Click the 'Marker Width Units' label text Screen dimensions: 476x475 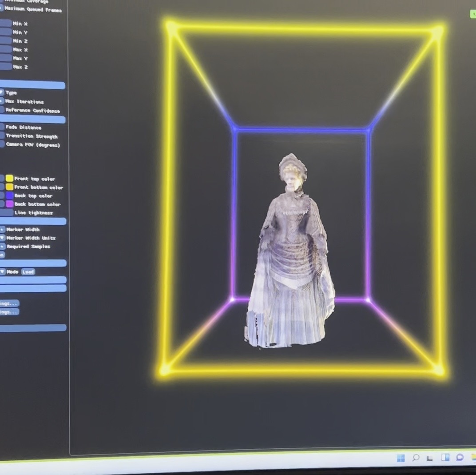31,238
